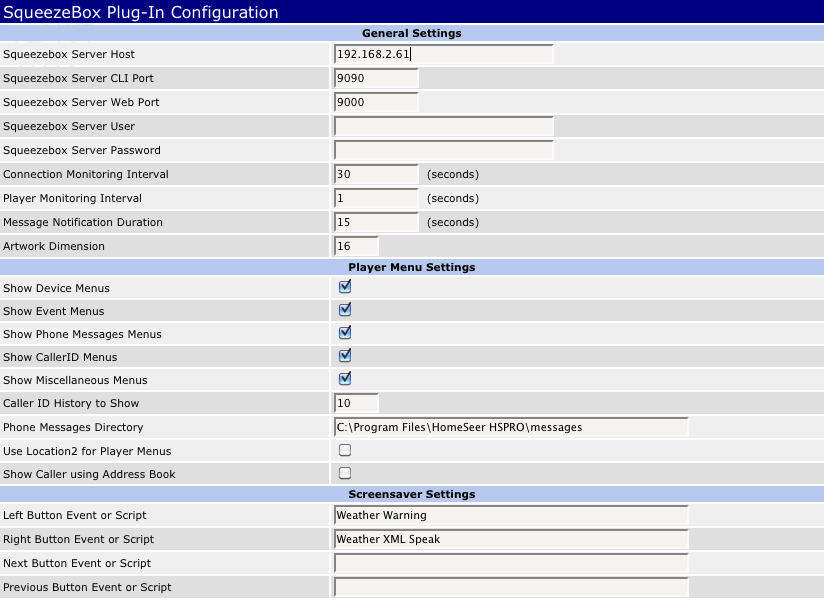Click the Left Button Event or Script label
The image size is (824, 600).
(x=75, y=515)
